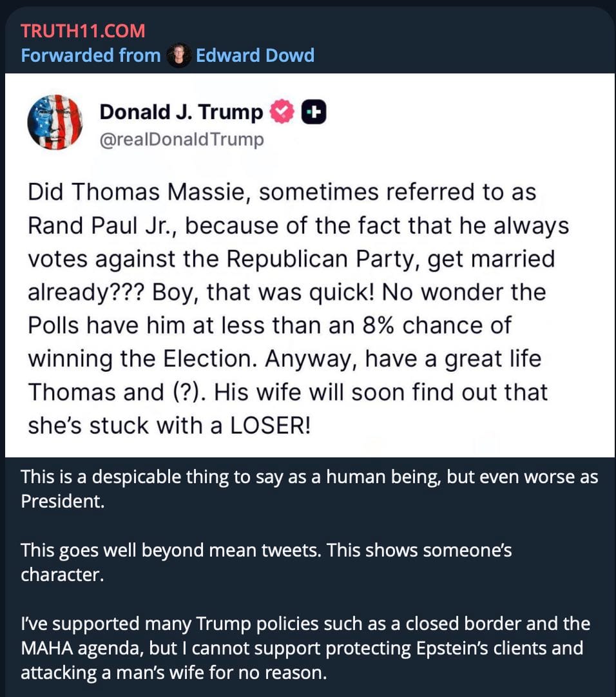Click the "This is a despicable thing" paragraph
This screenshot has width=616, height=697.
(x=309, y=488)
